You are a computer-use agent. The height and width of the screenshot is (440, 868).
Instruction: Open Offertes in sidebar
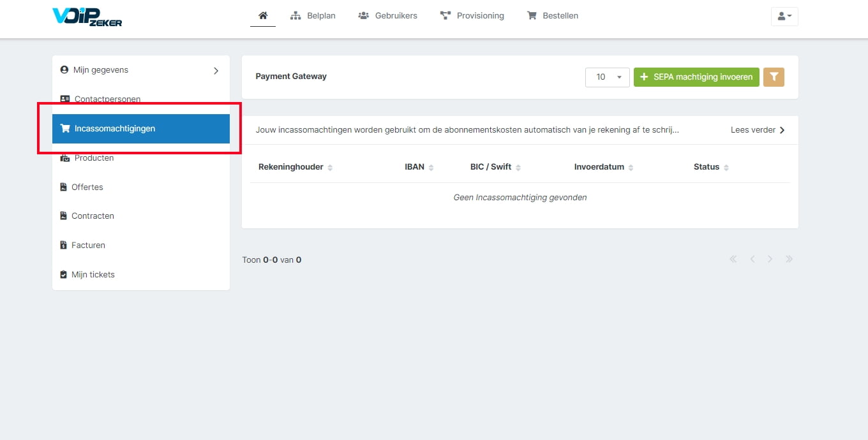click(x=140, y=187)
